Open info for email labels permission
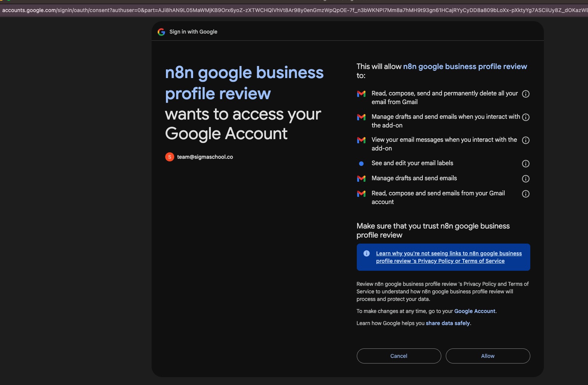This screenshot has width=588, height=385. tap(525, 164)
